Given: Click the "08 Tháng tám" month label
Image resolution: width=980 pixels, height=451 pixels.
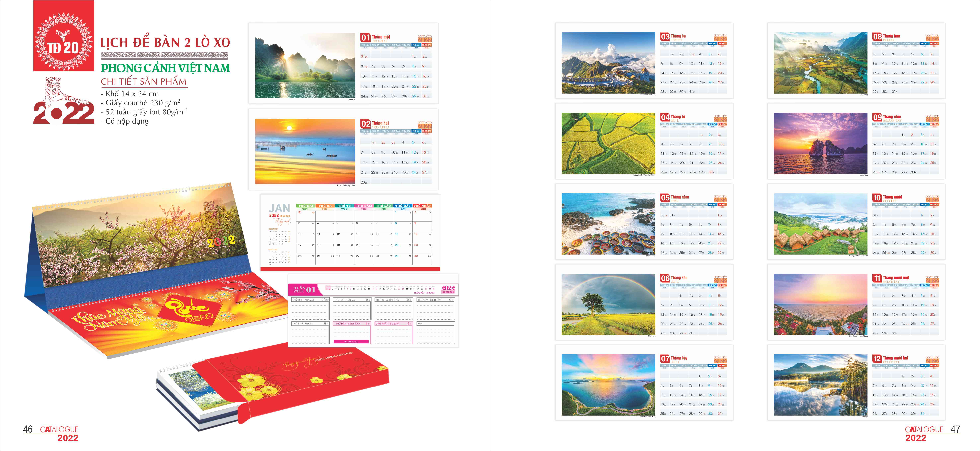Looking at the screenshot, I should click(886, 37).
